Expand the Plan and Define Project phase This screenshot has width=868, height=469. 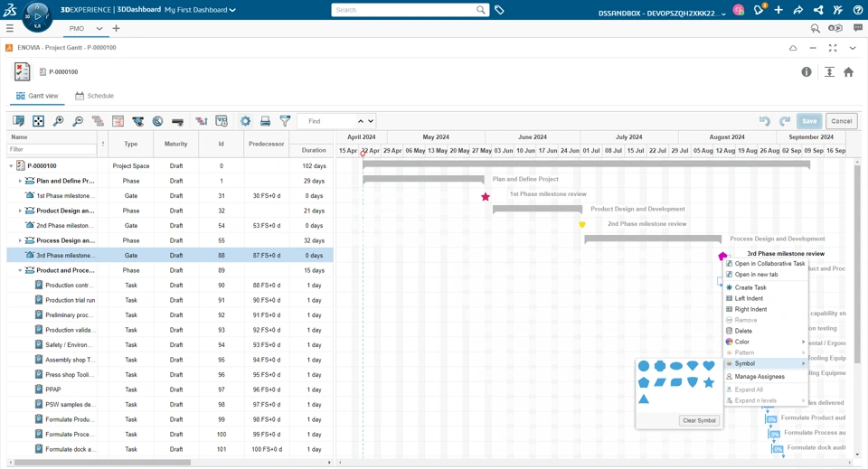[20, 181]
